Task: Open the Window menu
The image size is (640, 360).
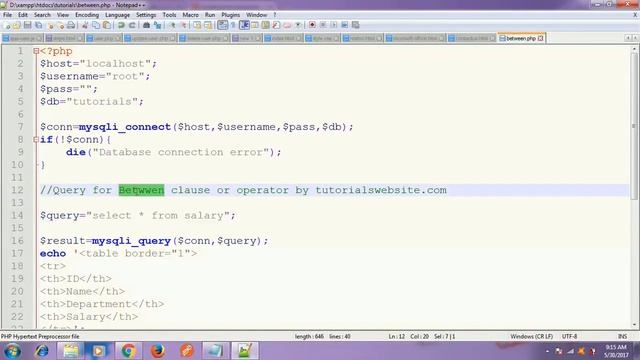Action: (256, 15)
